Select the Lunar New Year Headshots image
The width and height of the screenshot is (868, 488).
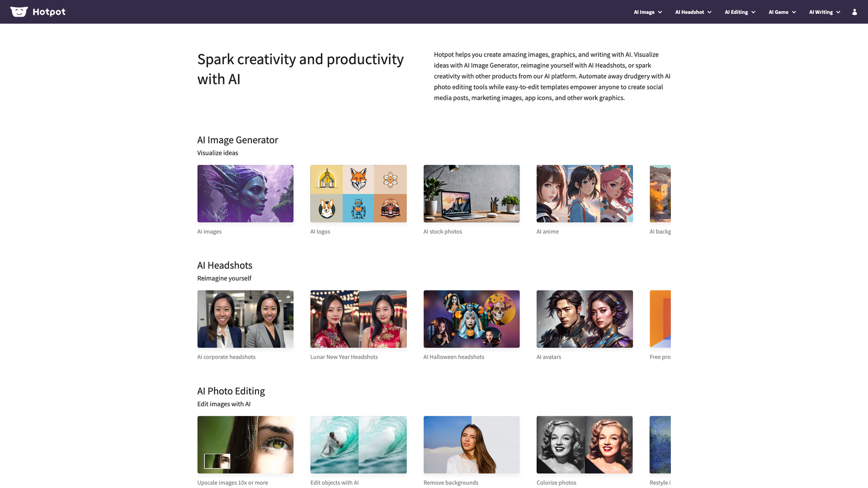(x=359, y=319)
